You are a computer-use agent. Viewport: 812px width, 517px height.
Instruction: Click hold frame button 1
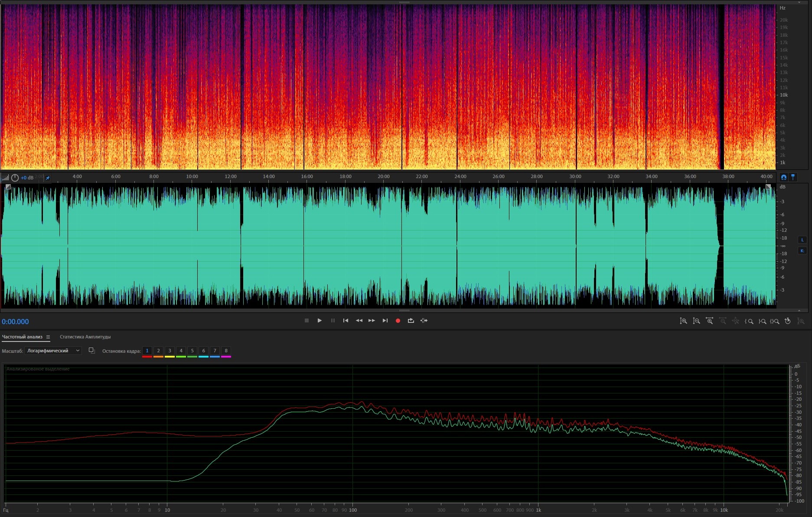(147, 351)
